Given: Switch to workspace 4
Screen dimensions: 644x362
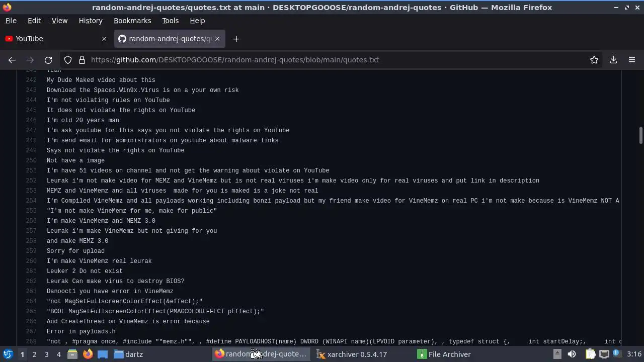Looking at the screenshot, I should [58, 354].
